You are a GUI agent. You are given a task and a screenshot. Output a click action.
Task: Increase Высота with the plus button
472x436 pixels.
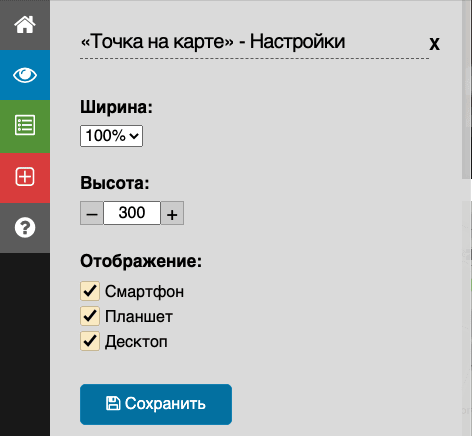click(x=172, y=213)
